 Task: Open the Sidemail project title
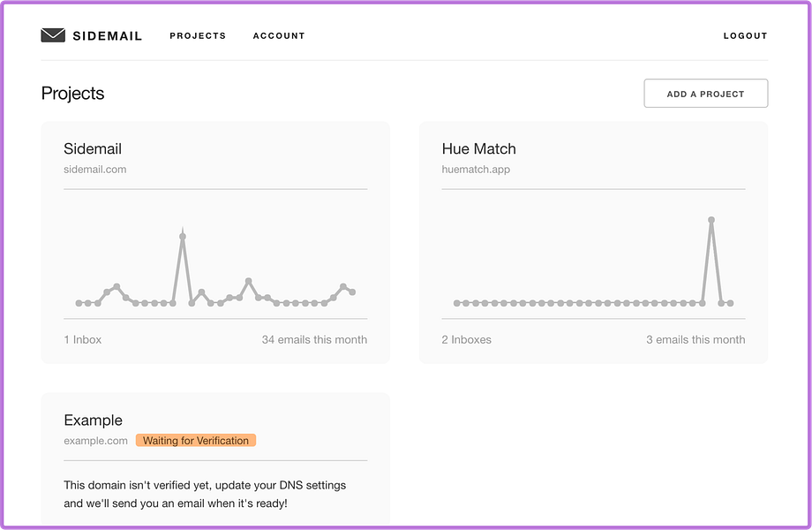tap(93, 148)
